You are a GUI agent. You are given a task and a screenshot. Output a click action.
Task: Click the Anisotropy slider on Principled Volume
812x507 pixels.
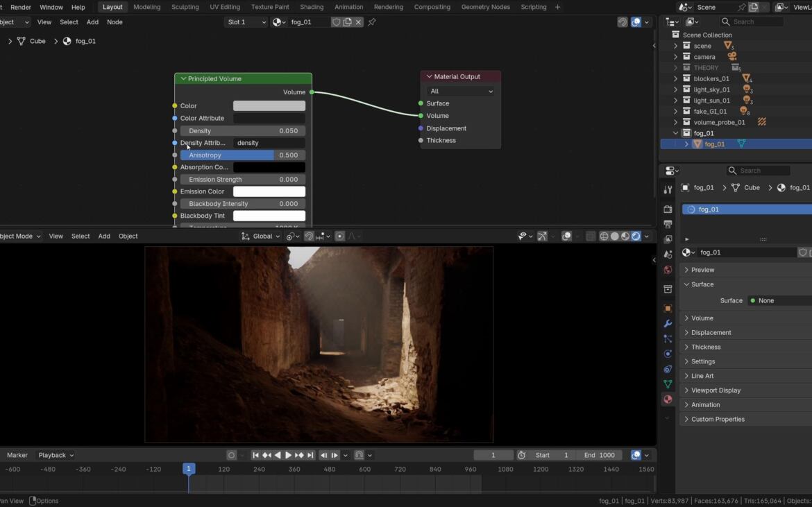point(243,155)
